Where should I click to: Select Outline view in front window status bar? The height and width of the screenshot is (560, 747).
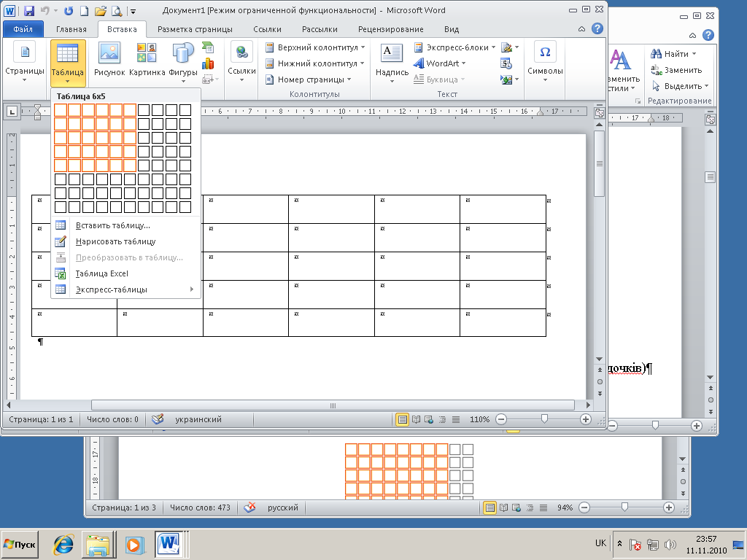pos(443,419)
